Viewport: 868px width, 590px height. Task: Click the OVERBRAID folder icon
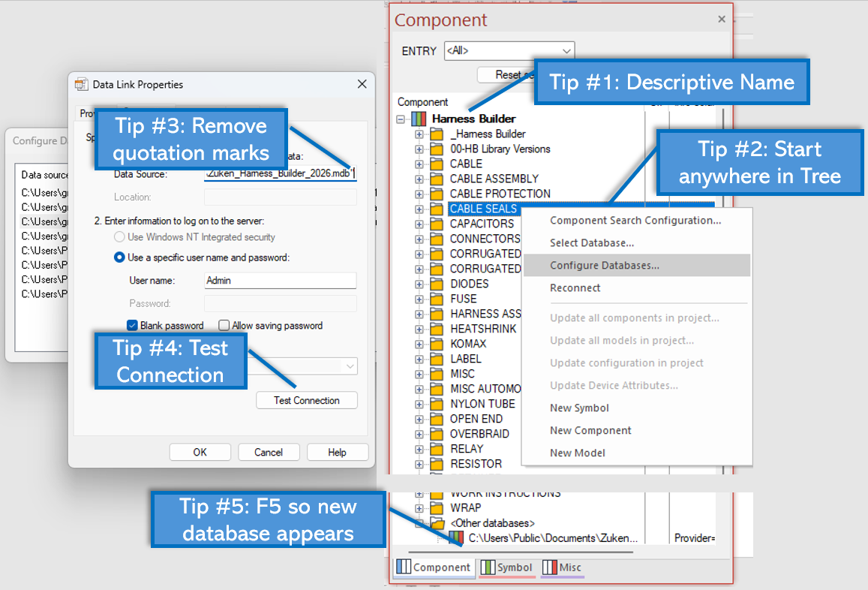point(437,434)
